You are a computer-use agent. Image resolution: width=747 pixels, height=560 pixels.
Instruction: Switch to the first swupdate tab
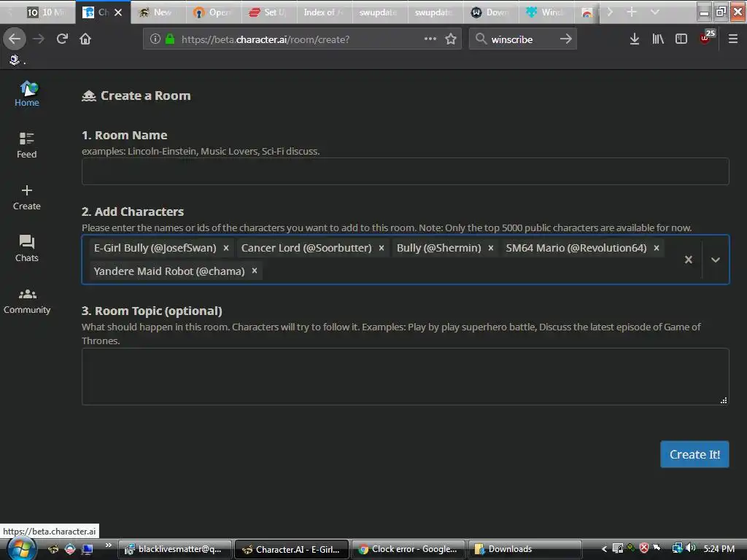pos(379,12)
